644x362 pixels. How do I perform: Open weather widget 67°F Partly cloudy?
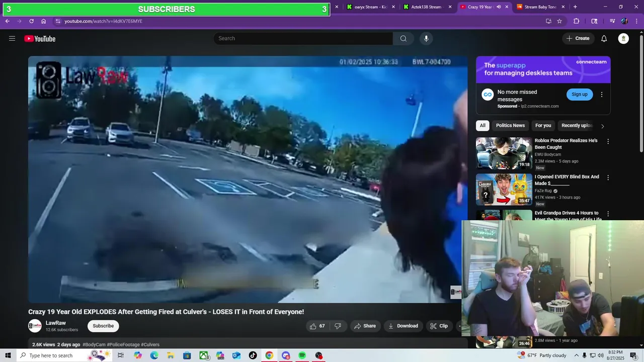(542, 355)
